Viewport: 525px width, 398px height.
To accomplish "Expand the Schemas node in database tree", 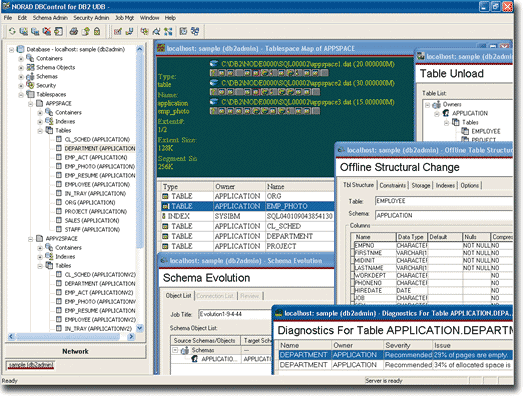I will (21, 77).
